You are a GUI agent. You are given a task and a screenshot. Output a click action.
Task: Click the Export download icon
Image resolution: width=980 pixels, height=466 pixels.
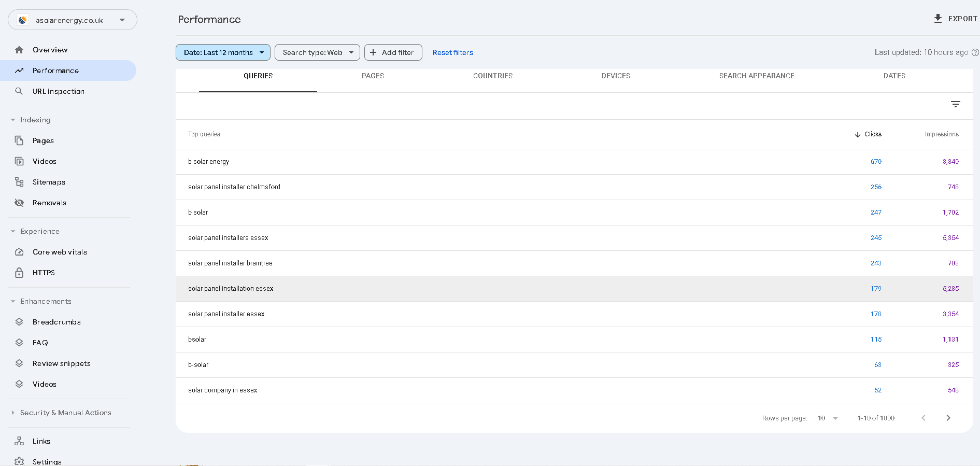coord(938,19)
